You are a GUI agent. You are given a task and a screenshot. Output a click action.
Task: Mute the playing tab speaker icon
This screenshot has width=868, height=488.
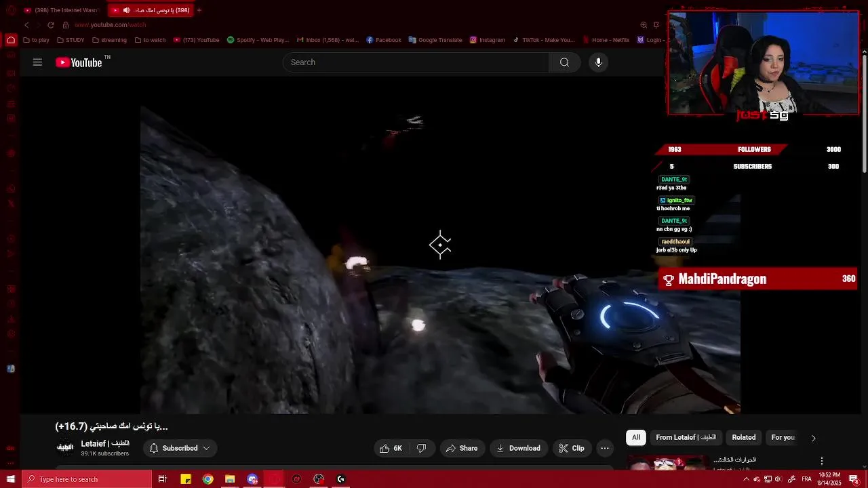tap(126, 10)
